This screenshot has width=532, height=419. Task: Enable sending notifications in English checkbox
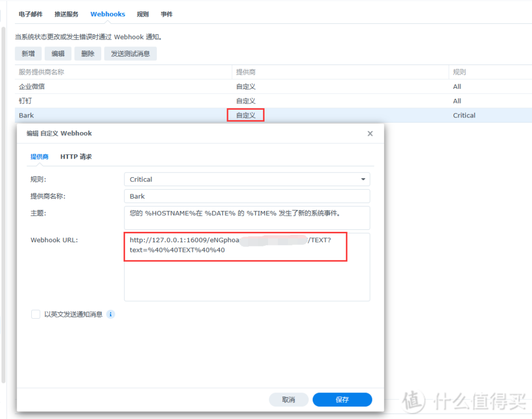point(36,315)
